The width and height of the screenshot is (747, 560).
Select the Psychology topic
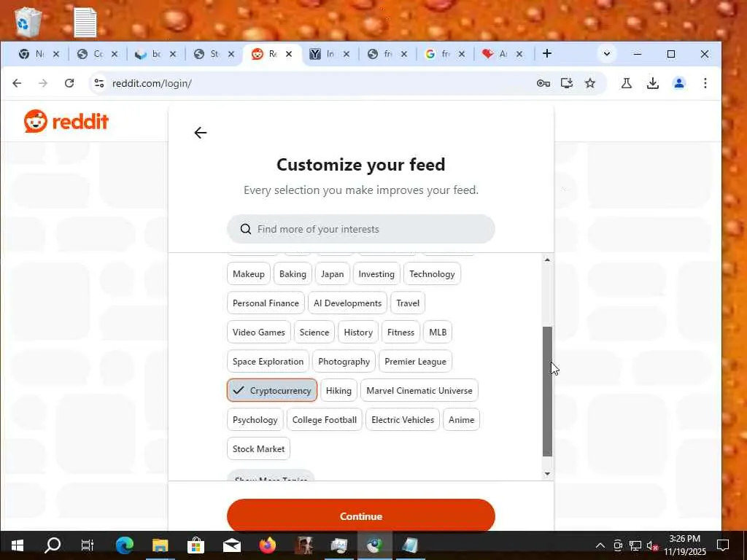point(255,419)
